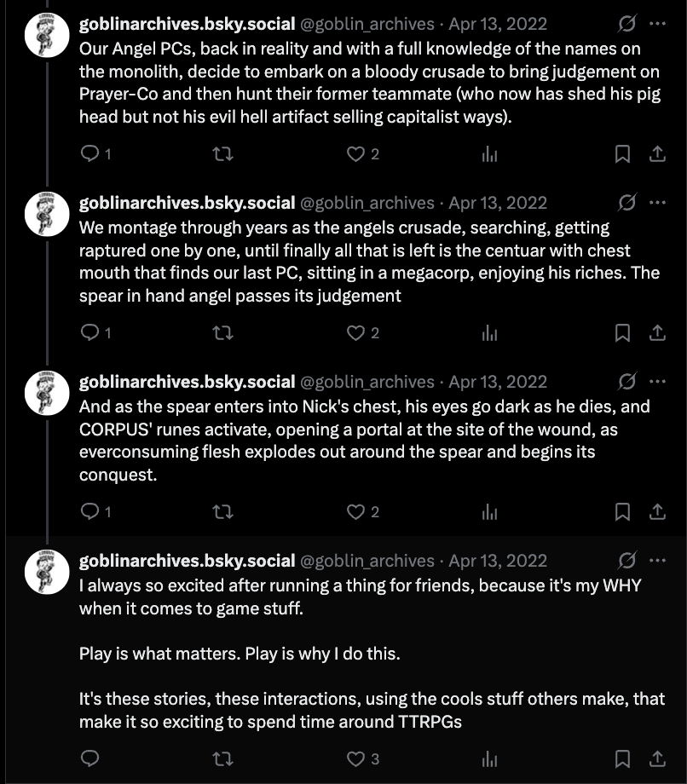View analytics on the last tweet
This screenshot has width=687, height=784.
point(489,758)
